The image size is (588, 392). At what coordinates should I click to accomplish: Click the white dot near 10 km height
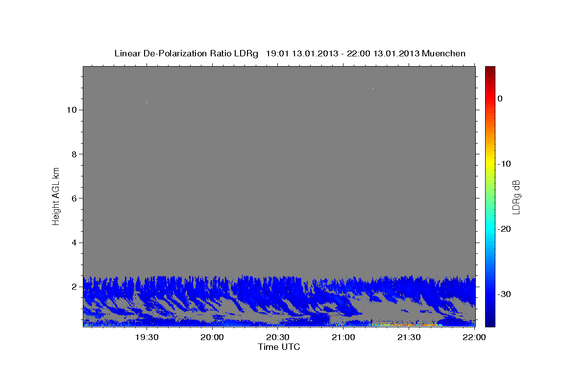pos(147,102)
